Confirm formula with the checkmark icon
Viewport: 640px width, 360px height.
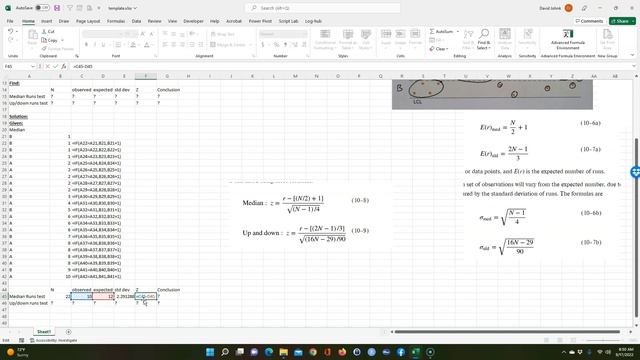pyautogui.click(x=56, y=66)
